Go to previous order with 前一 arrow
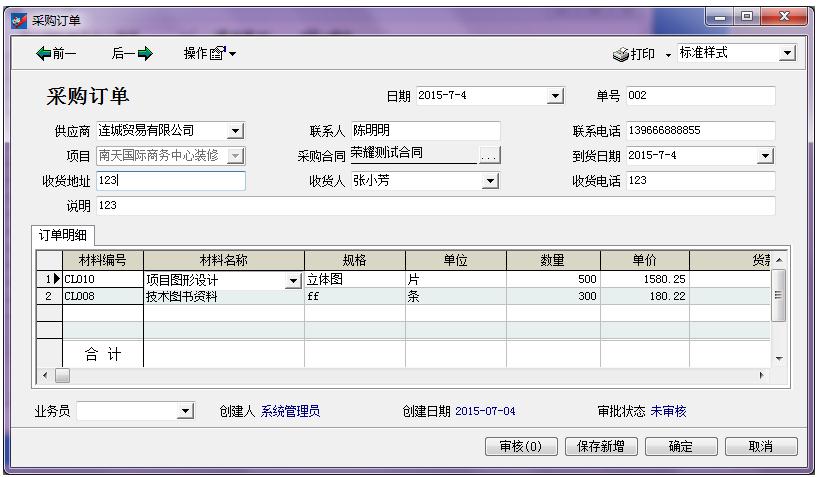The image size is (819, 477). tap(56, 54)
